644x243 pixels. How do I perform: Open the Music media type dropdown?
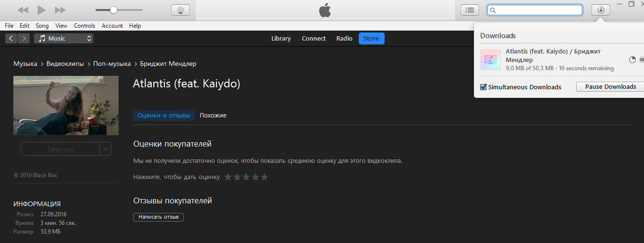pos(64,39)
